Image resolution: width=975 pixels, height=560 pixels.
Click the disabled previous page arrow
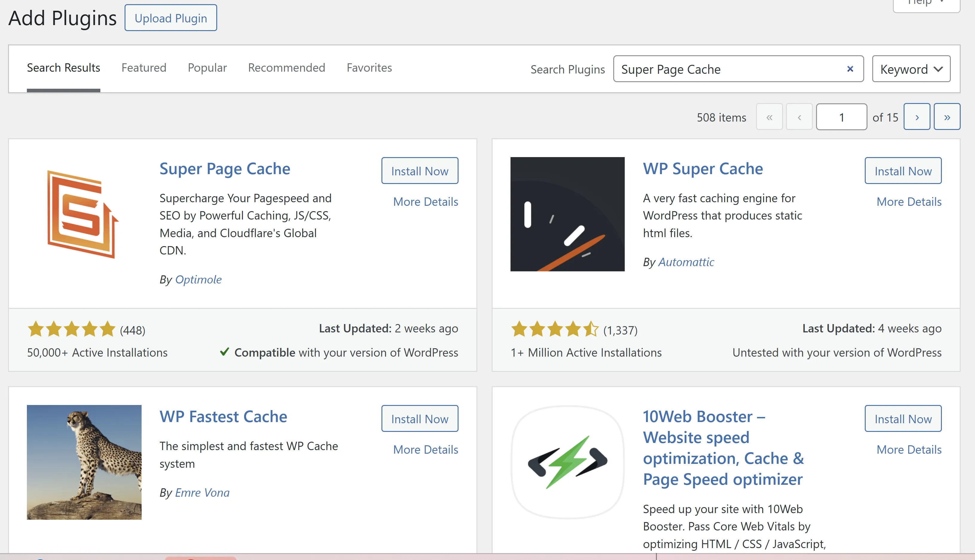coord(799,117)
